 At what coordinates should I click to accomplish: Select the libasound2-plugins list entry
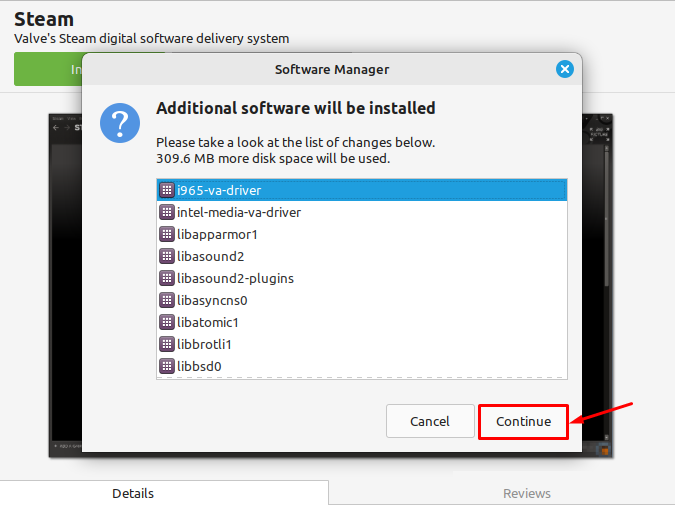(235, 278)
